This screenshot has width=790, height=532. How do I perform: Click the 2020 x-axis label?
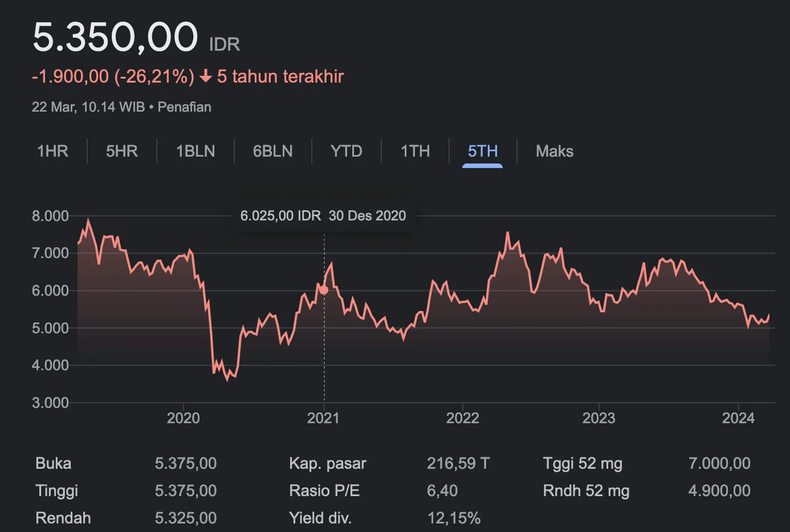(183, 418)
